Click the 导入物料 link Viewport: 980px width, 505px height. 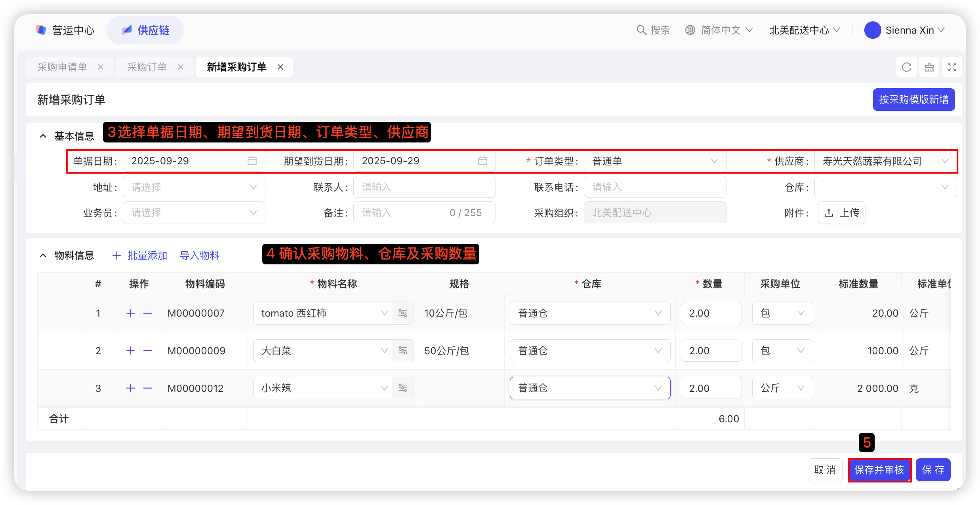[x=200, y=255]
